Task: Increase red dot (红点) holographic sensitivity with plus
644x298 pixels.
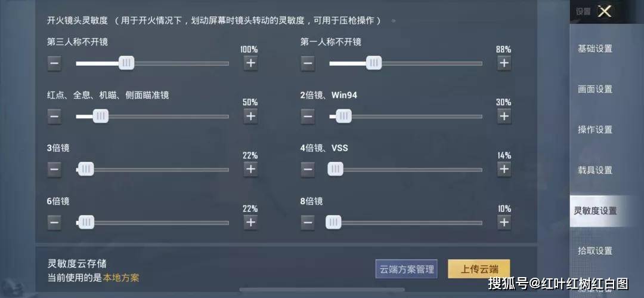Action: pos(250,116)
